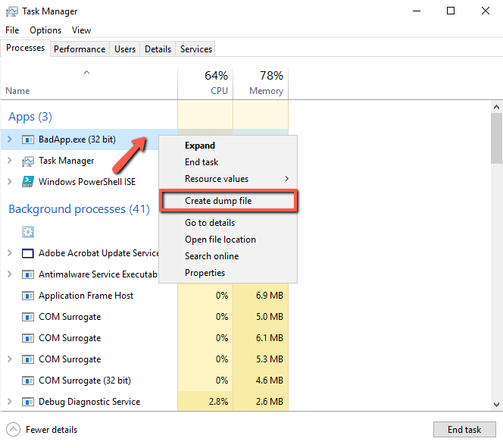Click the Fewer details arrow icon
Viewport: 503px width, 448px height.
[x=13, y=429]
